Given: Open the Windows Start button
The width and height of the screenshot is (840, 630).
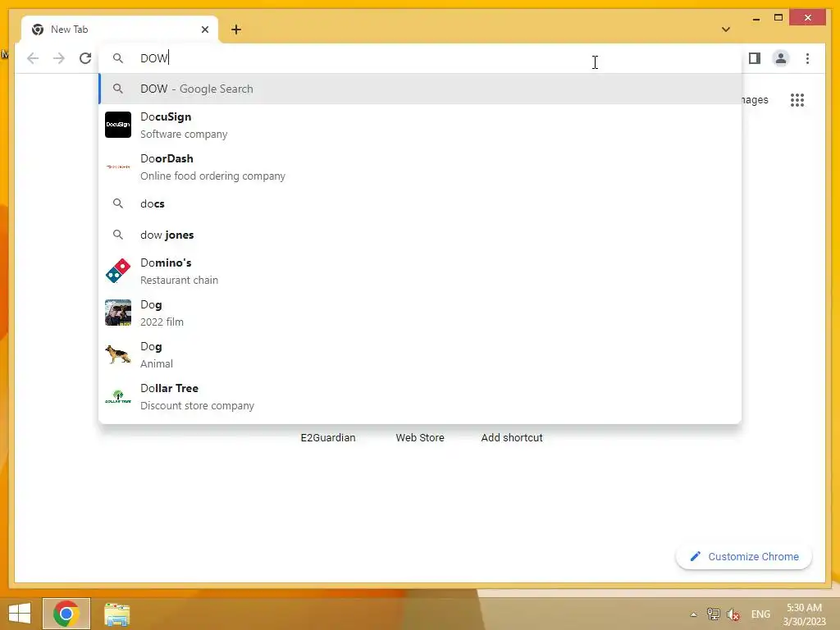Looking at the screenshot, I should coord(20,614).
